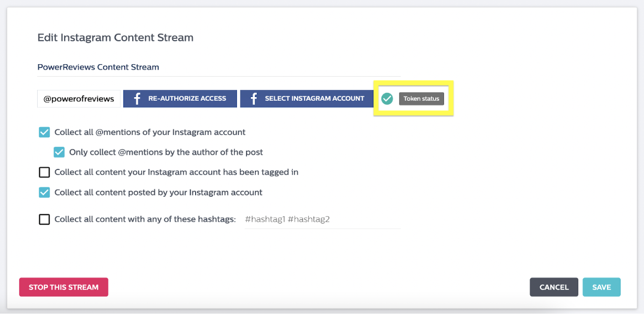Click the Re-Authorize Access button

pyautogui.click(x=180, y=99)
